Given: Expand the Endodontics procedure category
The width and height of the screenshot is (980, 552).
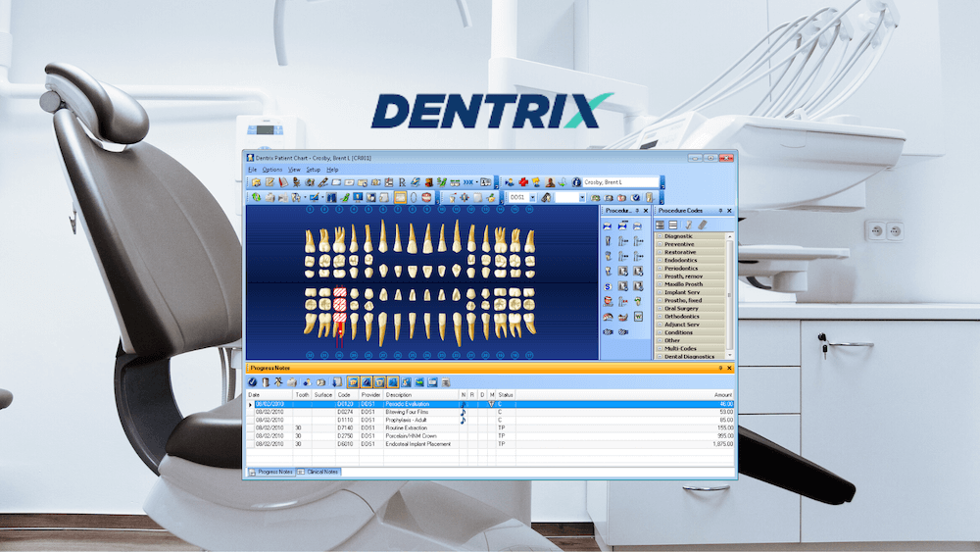Looking at the screenshot, I should 660,260.
